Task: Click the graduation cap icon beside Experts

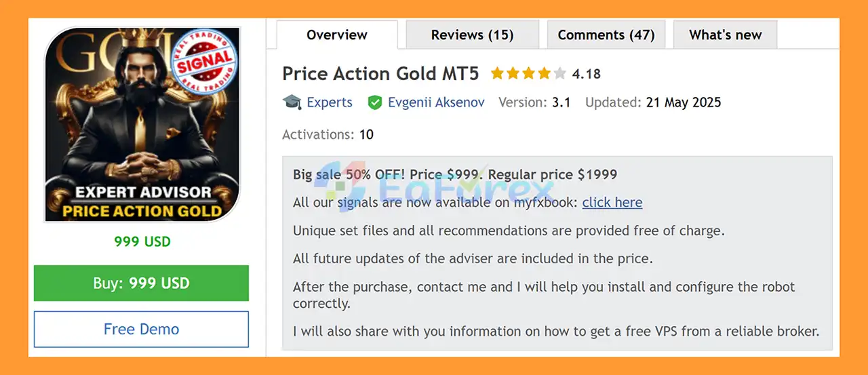Action: tap(292, 102)
